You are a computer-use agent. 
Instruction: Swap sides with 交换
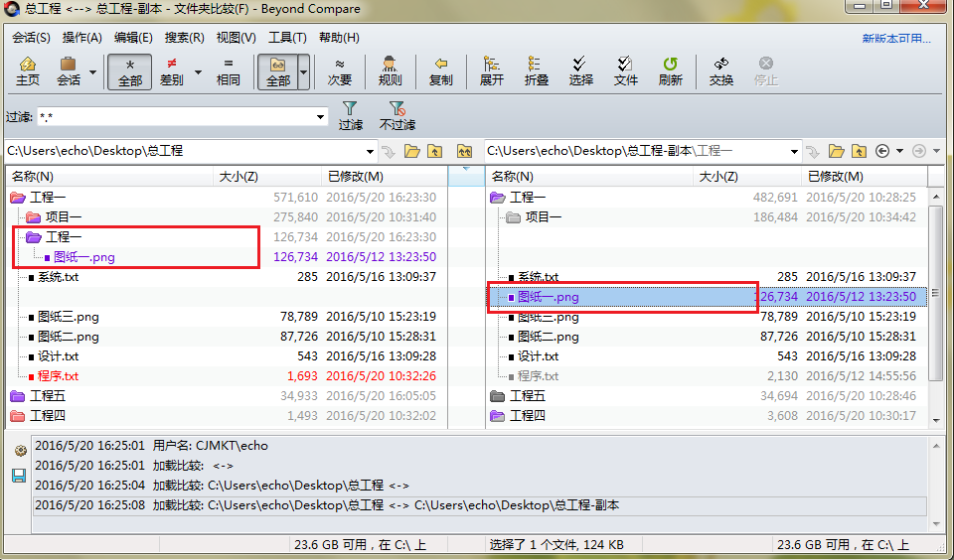tap(721, 71)
